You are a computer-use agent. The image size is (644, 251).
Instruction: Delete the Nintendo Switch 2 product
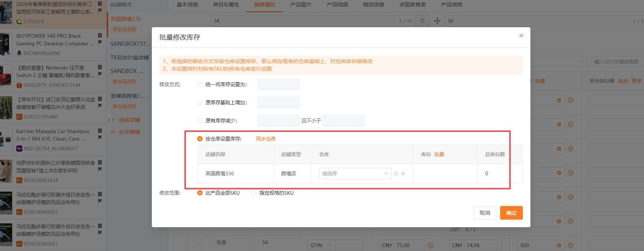(x=100, y=67)
